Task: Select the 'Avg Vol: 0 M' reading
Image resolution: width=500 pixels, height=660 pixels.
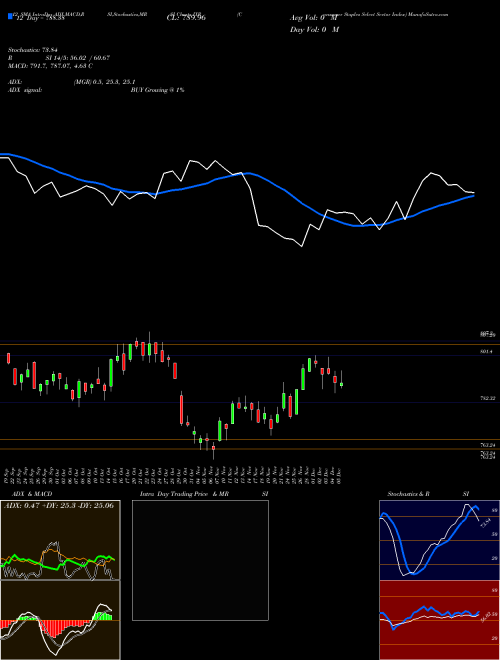Action: tap(314, 18)
